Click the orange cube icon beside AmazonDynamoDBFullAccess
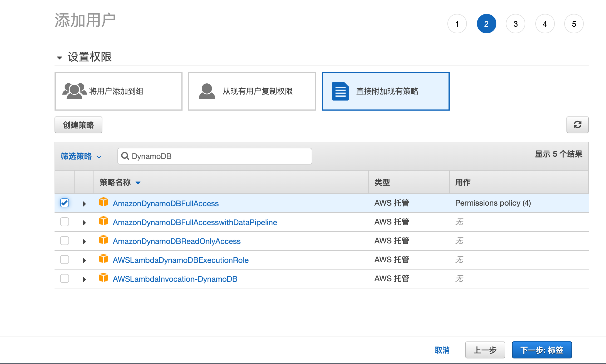Image resolution: width=606 pixels, height=364 pixels. pos(104,202)
